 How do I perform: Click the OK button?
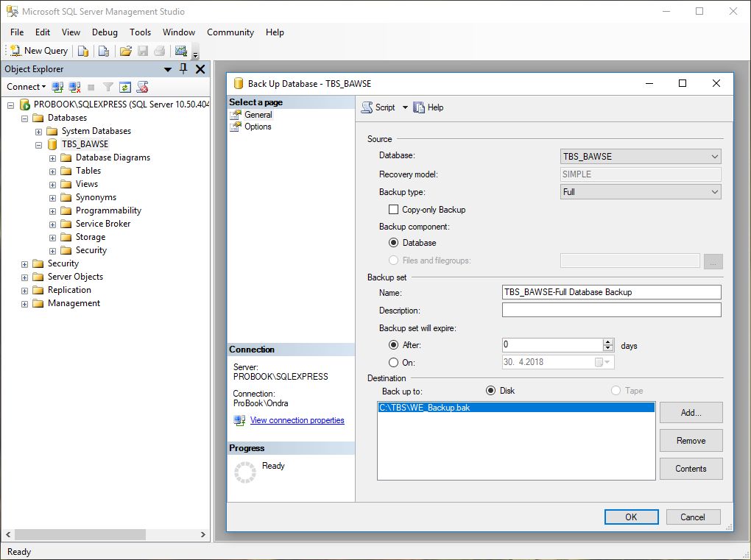pyautogui.click(x=631, y=517)
